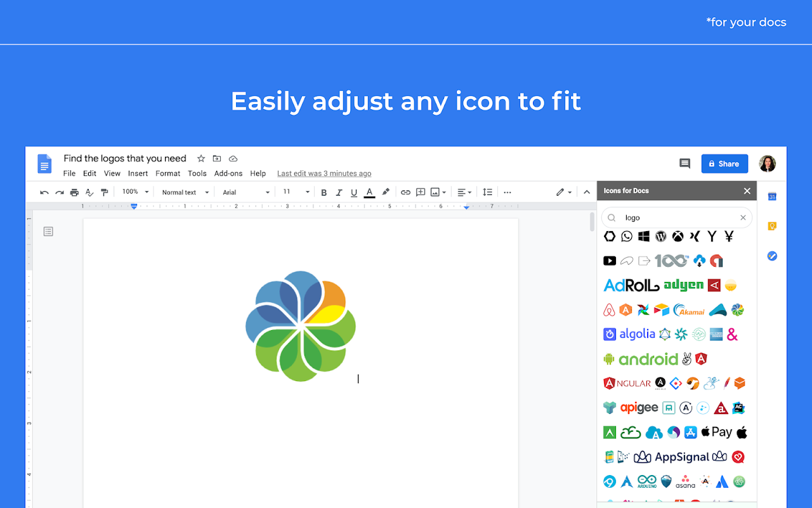The image size is (812, 508).
Task: Insert the green Android robot icon
Action: point(609,359)
